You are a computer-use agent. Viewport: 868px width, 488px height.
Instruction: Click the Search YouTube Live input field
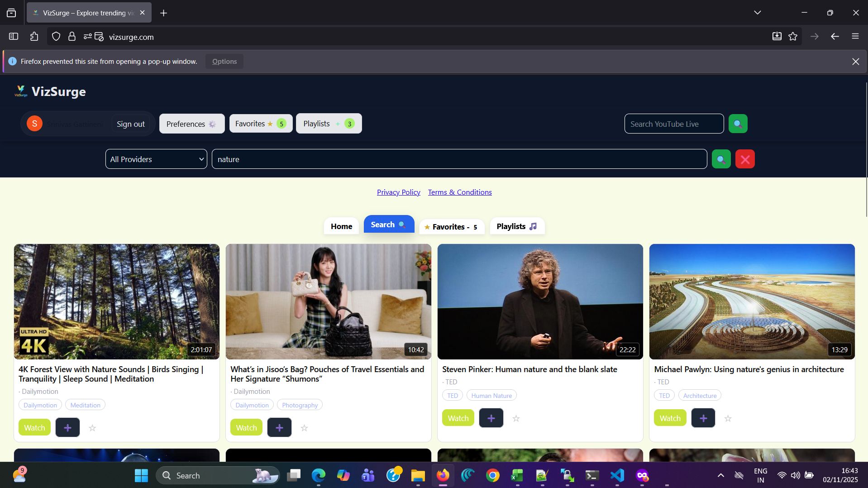[674, 124]
